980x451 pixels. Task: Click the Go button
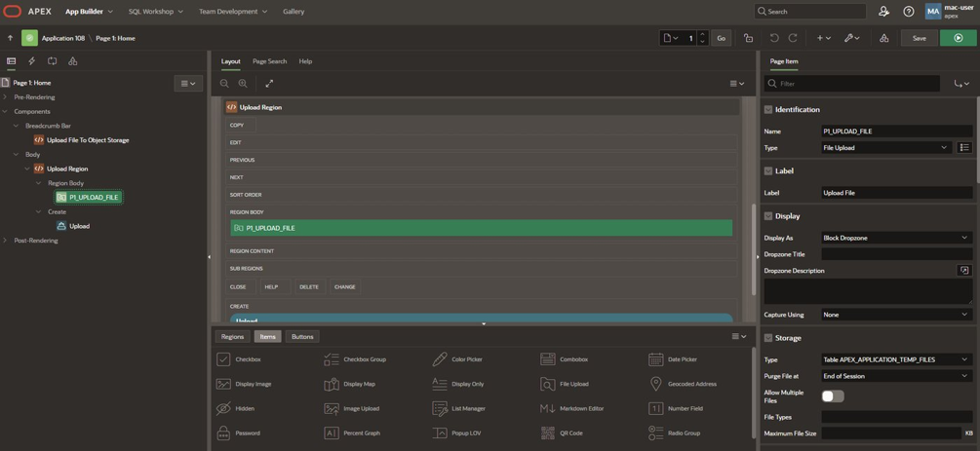pos(721,38)
